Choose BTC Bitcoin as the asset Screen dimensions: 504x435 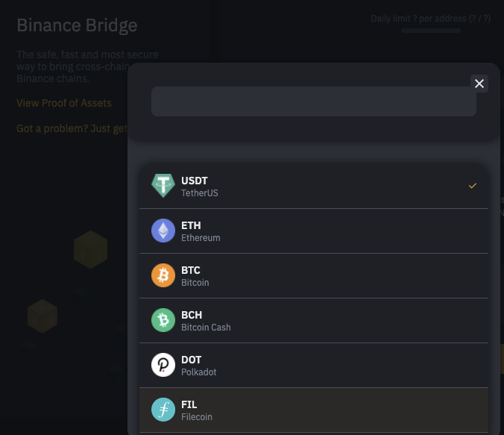tap(314, 276)
